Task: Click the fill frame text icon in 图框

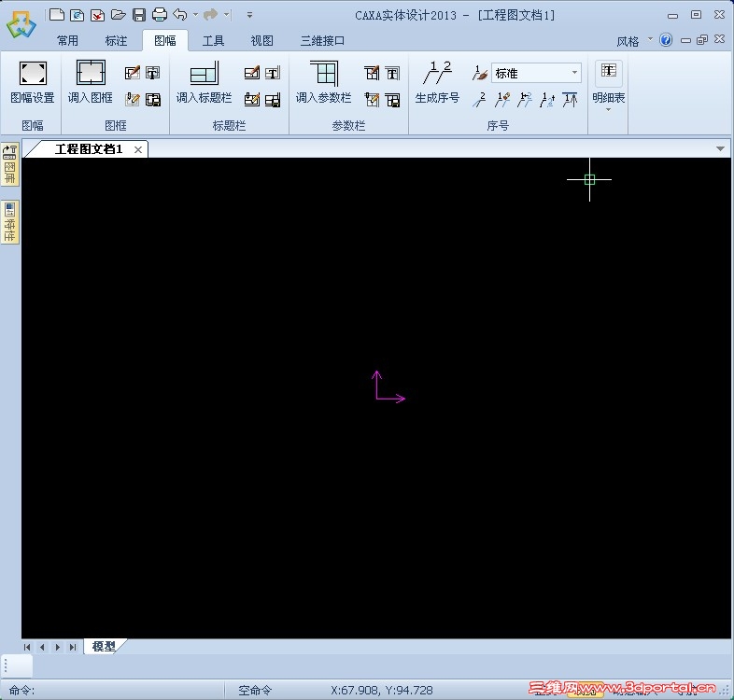Action: [152, 73]
